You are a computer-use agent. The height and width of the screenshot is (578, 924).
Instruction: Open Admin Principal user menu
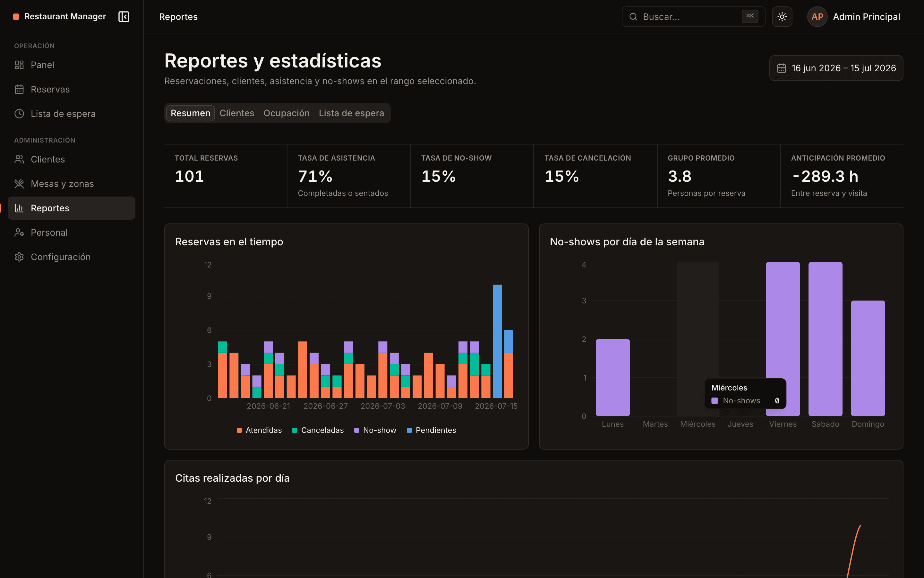854,16
